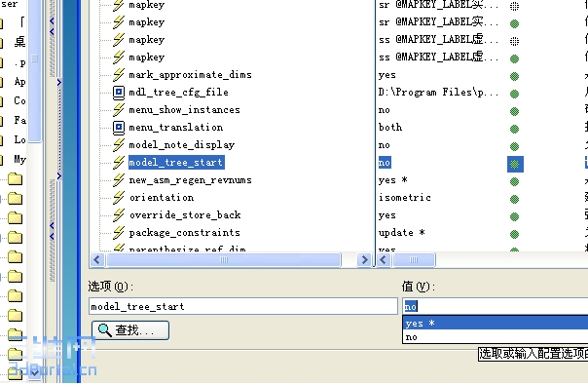Select the override_store_back option
The height and width of the screenshot is (385, 588).
185,215
